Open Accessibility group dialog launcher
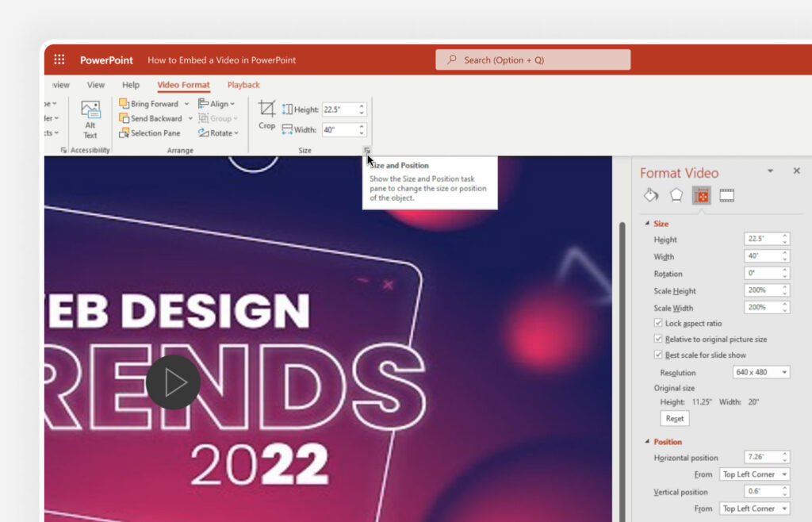This screenshot has height=522, width=812. 63,150
